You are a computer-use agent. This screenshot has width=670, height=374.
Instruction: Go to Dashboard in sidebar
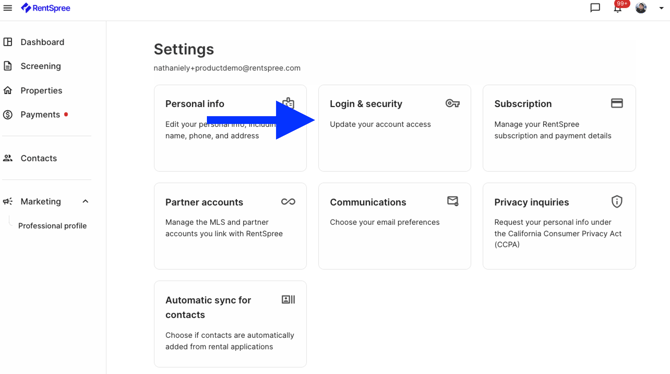click(42, 42)
